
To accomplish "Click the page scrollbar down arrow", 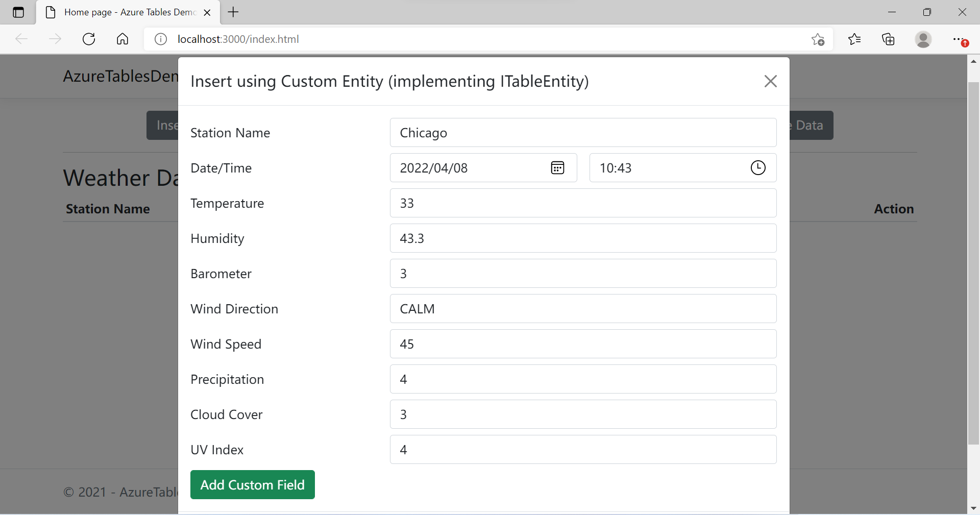I will (x=973, y=508).
